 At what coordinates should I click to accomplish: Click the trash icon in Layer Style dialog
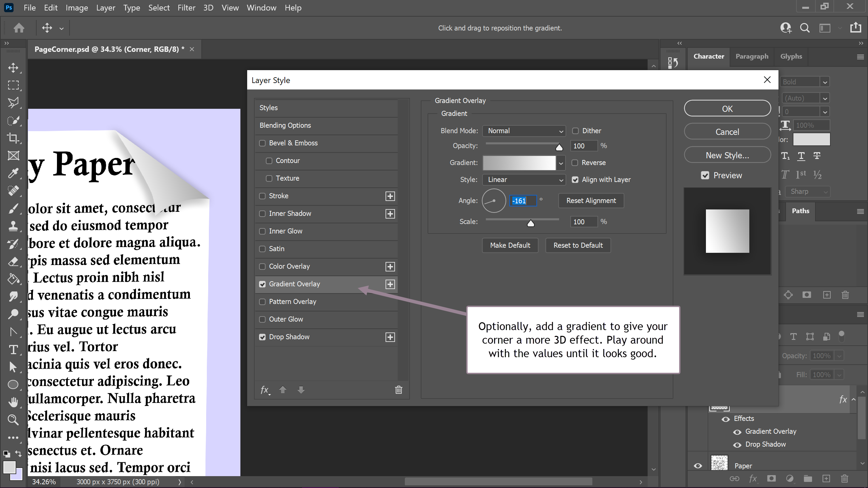tap(399, 390)
